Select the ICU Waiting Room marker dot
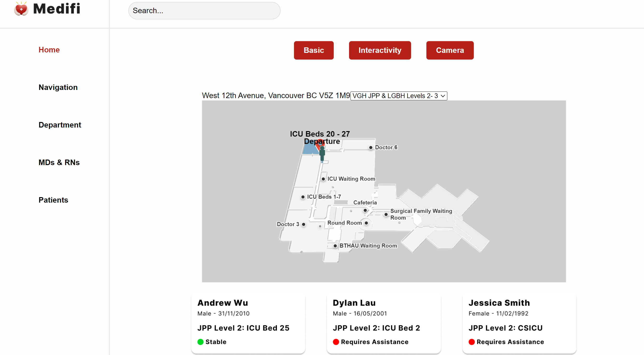 click(x=323, y=179)
